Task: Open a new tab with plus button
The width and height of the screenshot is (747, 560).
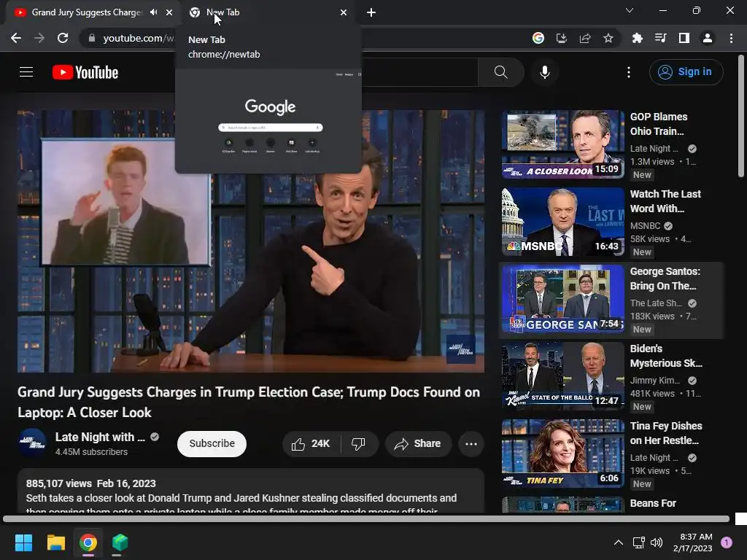Action: pos(371,12)
